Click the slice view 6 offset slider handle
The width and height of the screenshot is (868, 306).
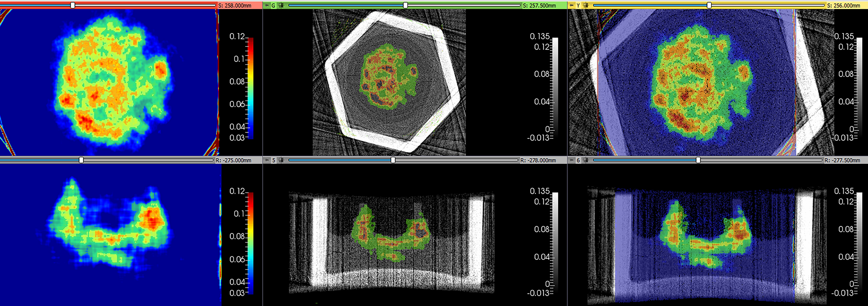click(698, 160)
